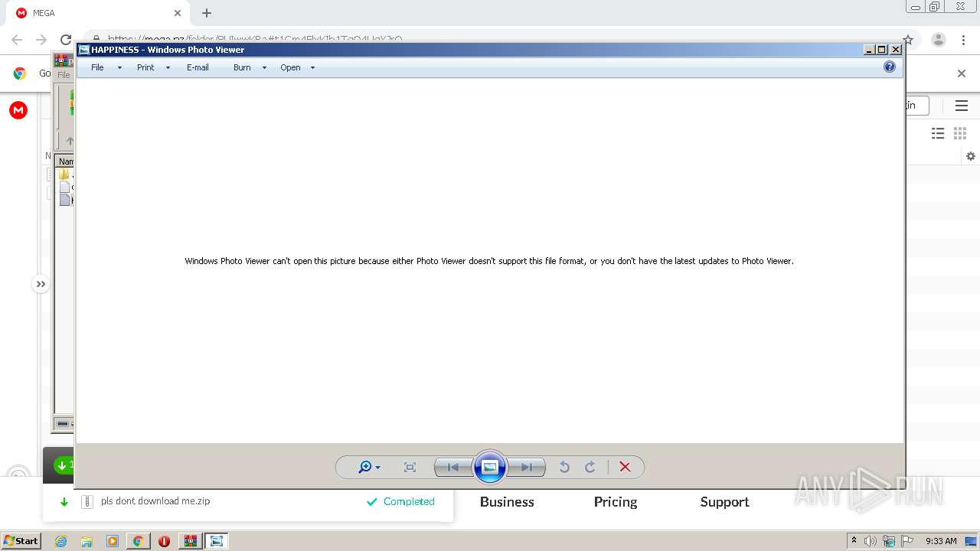Open the zoom magnifier control
The width and height of the screenshot is (980, 551).
point(369,467)
